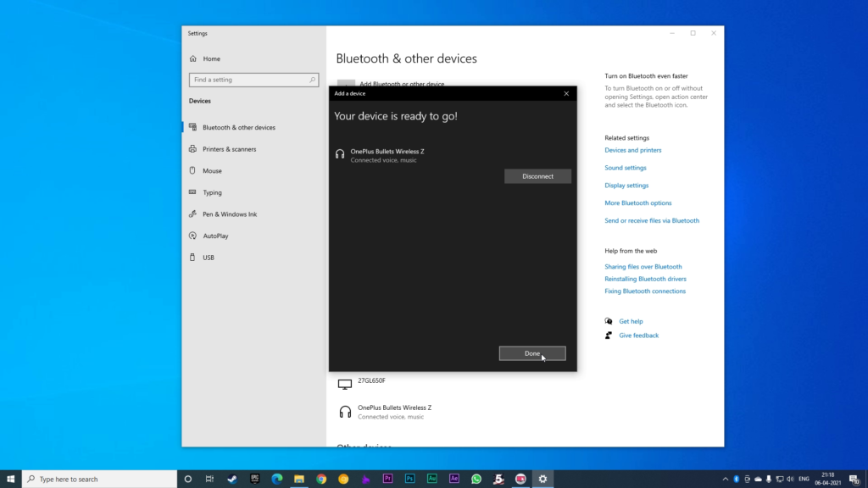Open Cortana from the taskbar
This screenshot has width=868, height=488.
pyautogui.click(x=187, y=479)
